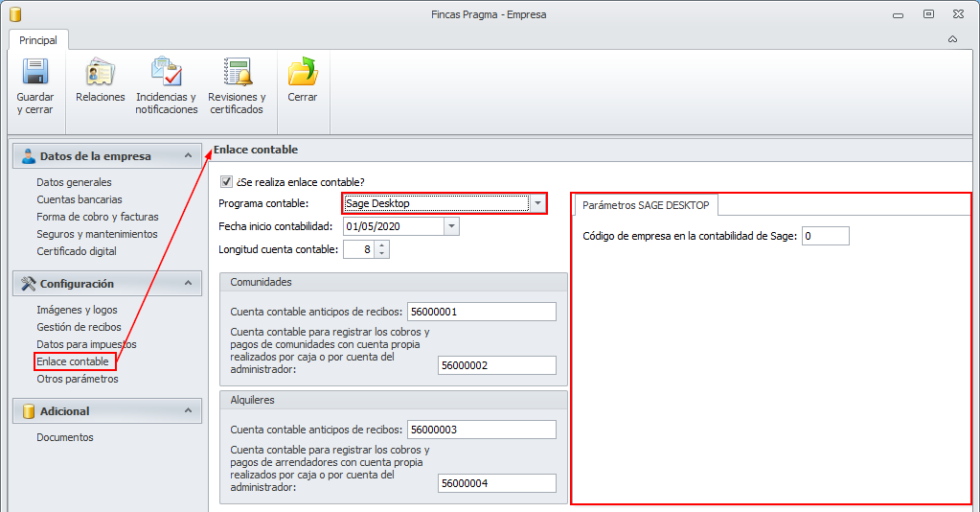
Task: Click the tools icon of Configuración
Action: [x=28, y=284]
